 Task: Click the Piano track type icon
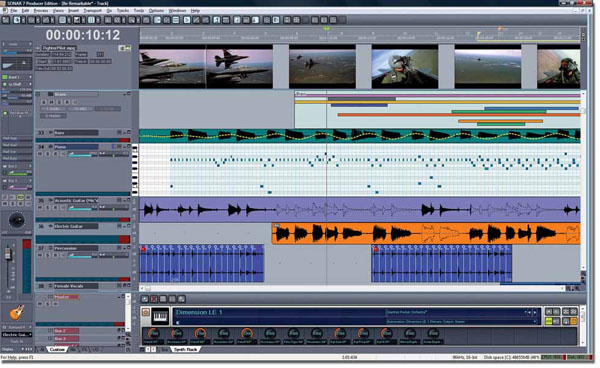click(x=51, y=147)
